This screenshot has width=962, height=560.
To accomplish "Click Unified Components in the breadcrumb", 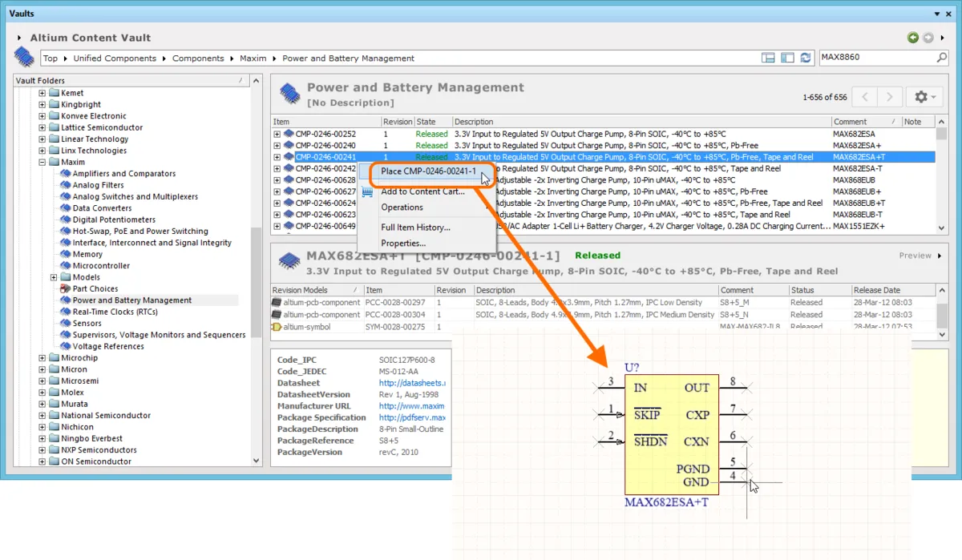I will point(115,58).
